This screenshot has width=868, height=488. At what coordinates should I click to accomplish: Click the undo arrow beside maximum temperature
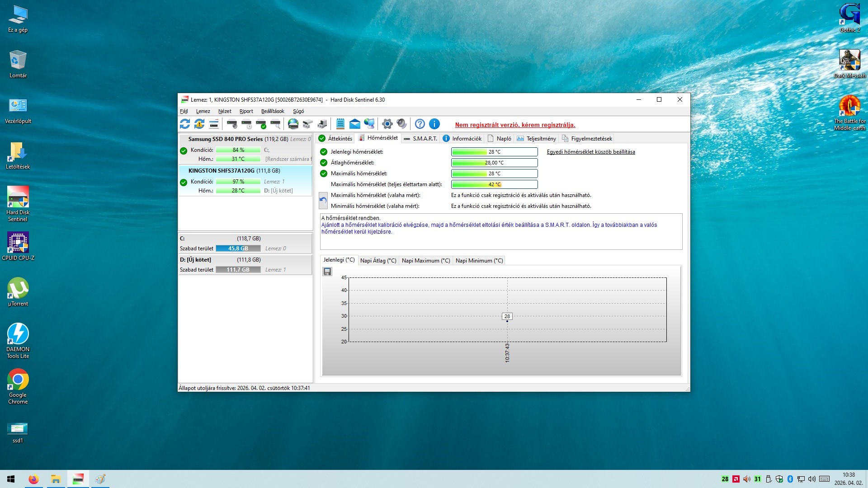tap(323, 200)
